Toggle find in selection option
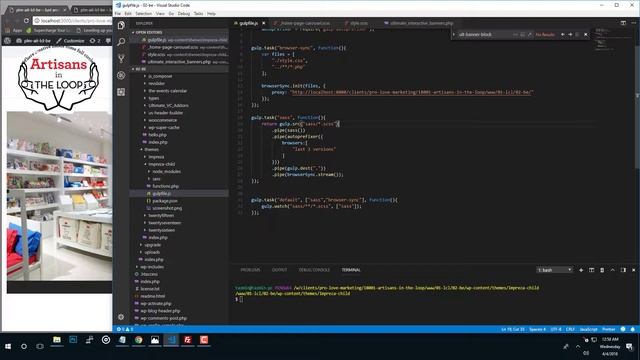The height and width of the screenshot is (360, 640). [x=577, y=35]
